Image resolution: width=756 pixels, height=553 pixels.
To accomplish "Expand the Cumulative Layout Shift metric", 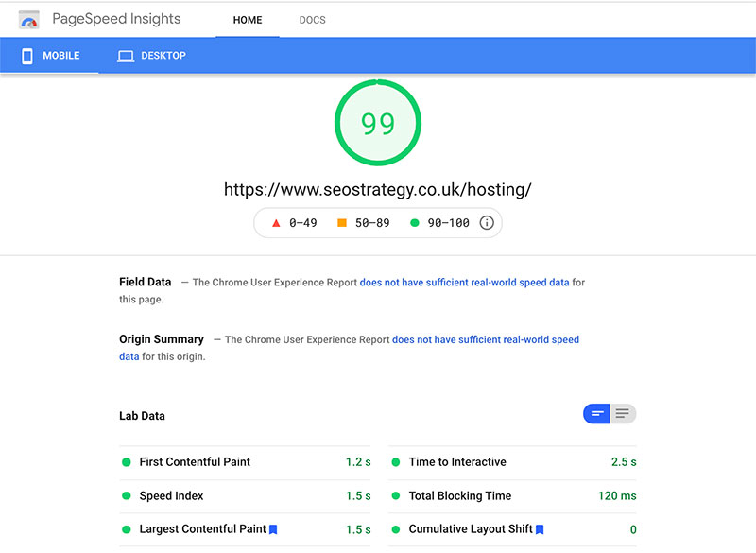I will coord(512,529).
